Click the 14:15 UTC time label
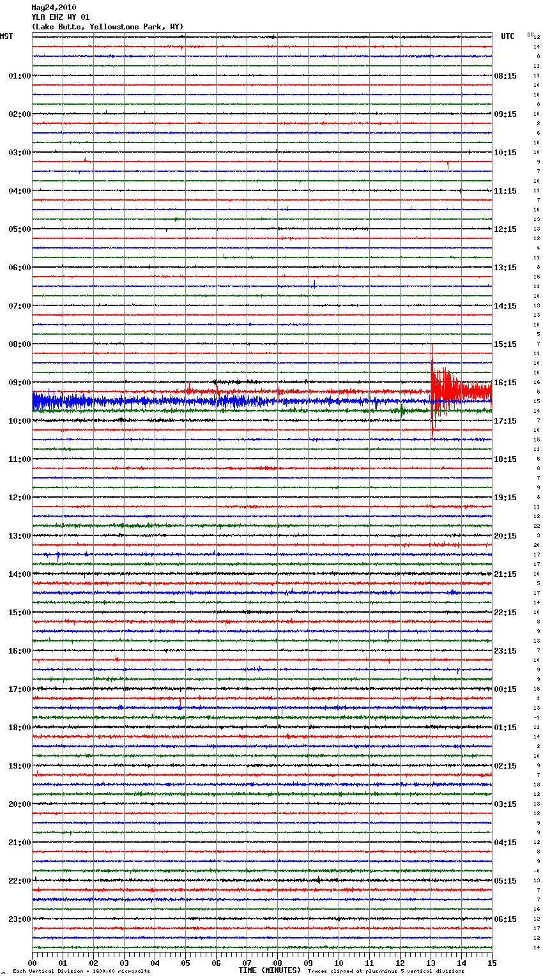 [505, 306]
